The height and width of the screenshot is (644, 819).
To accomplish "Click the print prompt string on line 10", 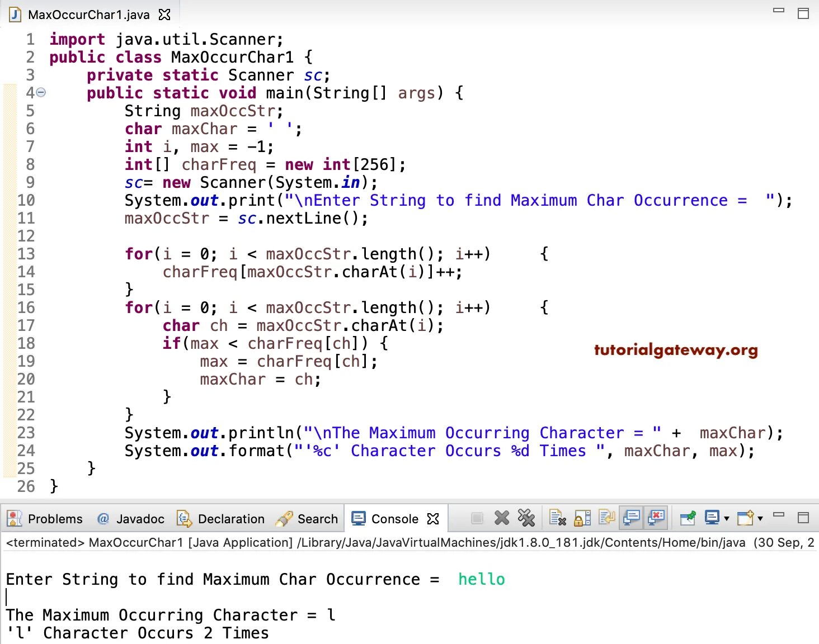I will (530, 200).
